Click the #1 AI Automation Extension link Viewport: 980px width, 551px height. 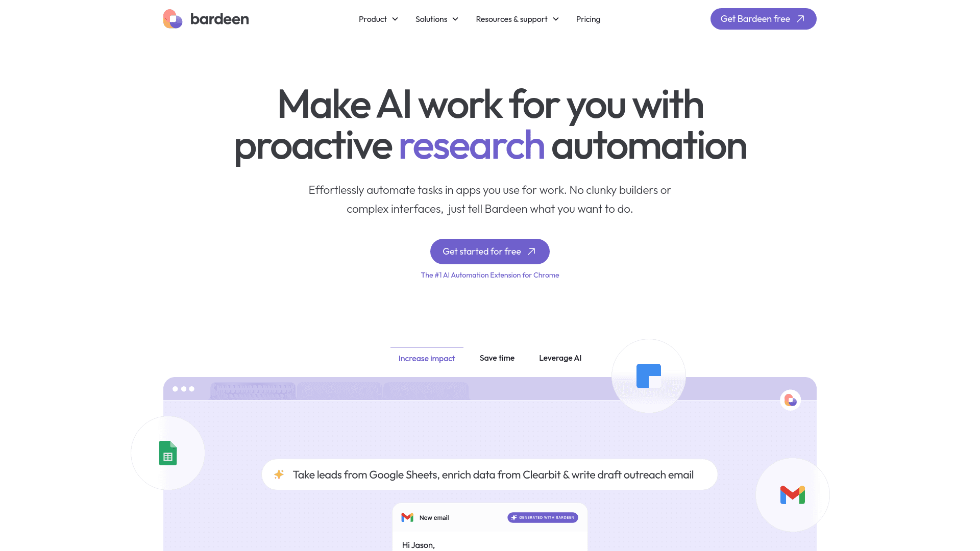[490, 274]
